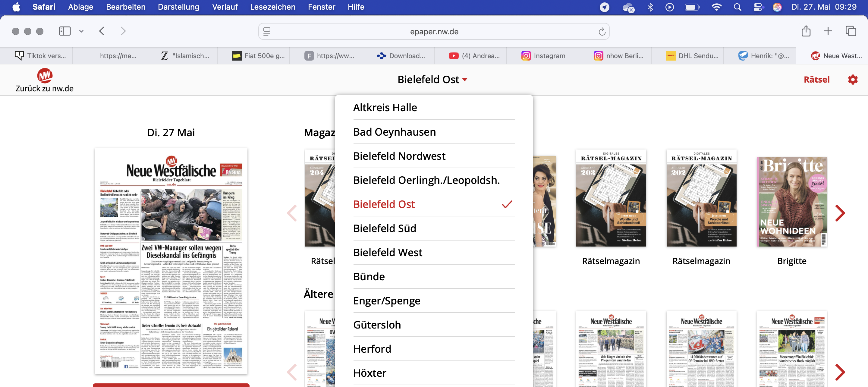Image resolution: width=868 pixels, height=387 pixels.
Task: Select Bielefeld Nordwest edition
Action: (x=434, y=156)
